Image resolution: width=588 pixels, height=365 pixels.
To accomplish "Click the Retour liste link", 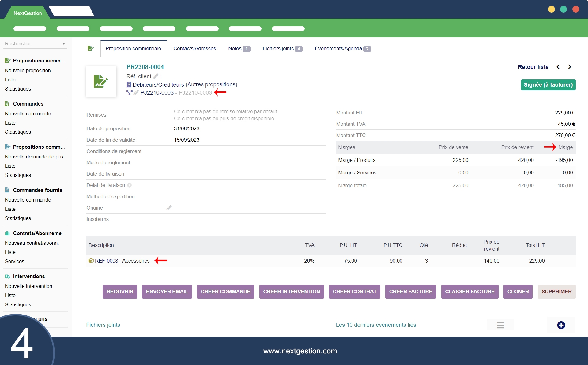I will click(533, 67).
